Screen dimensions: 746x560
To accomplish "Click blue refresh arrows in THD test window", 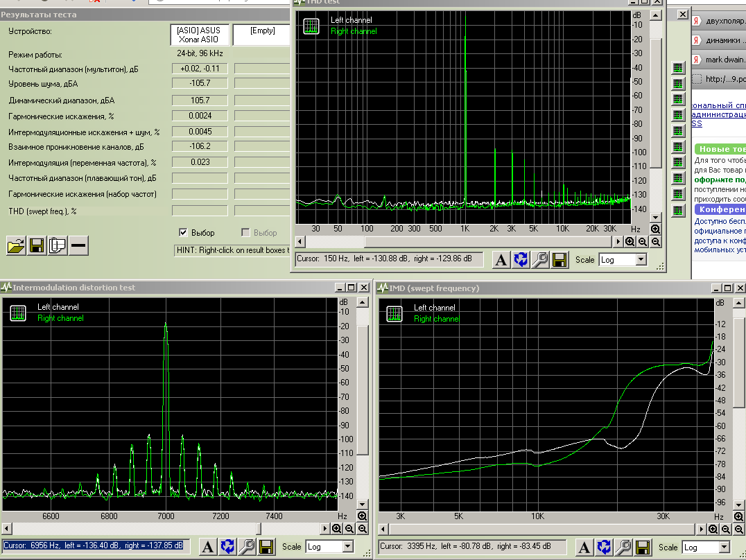I will coord(521,260).
